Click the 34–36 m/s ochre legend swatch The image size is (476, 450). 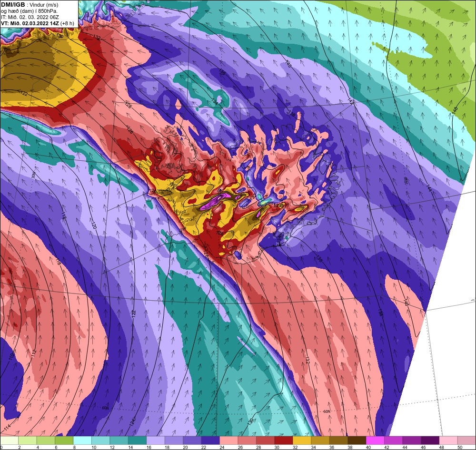tap(320, 440)
